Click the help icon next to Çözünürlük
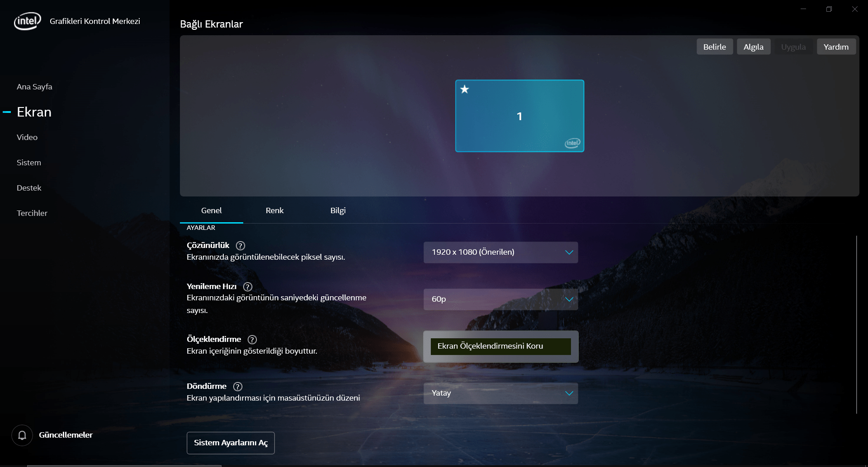 coord(241,246)
